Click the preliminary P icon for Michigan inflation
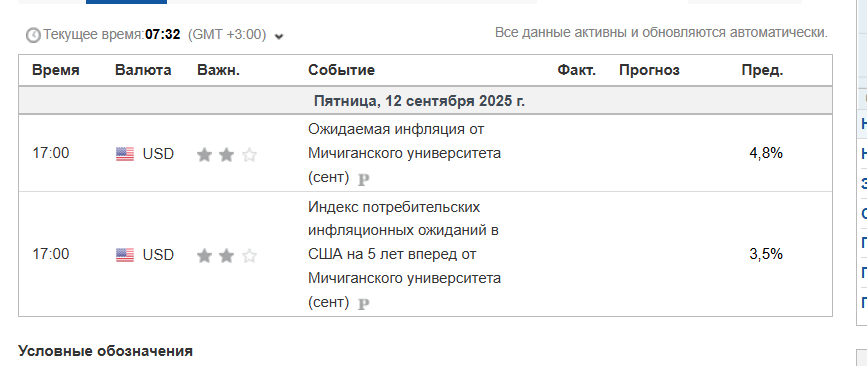 click(x=363, y=179)
